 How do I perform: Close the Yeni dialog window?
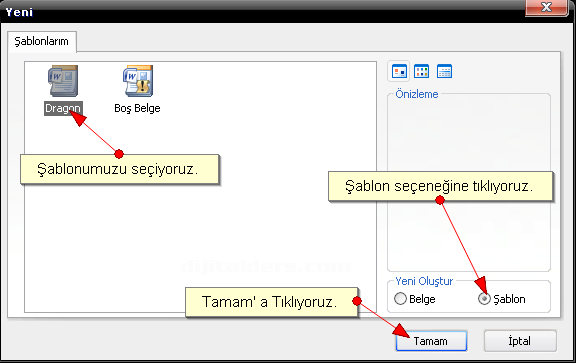pyautogui.click(x=546, y=7)
